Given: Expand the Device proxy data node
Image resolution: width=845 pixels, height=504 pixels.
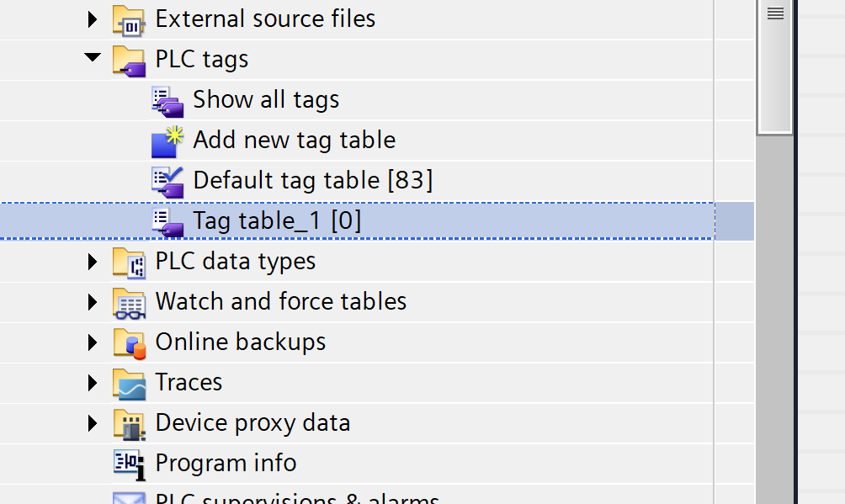Looking at the screenshot, I should point(93,423).
